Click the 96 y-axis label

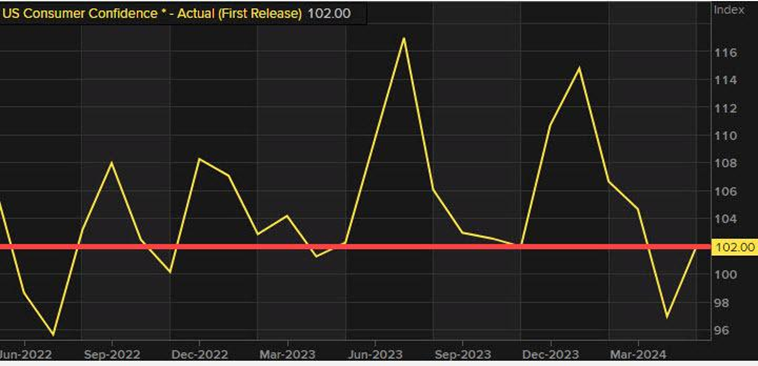pyautogui.click(x=723, y=330)
